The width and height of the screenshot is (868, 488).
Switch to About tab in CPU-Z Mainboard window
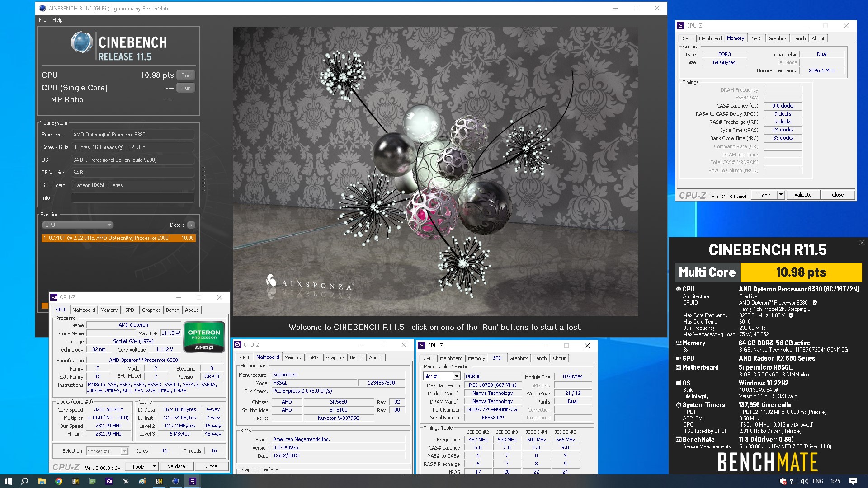pyautogui.click(x=376, y=357)
